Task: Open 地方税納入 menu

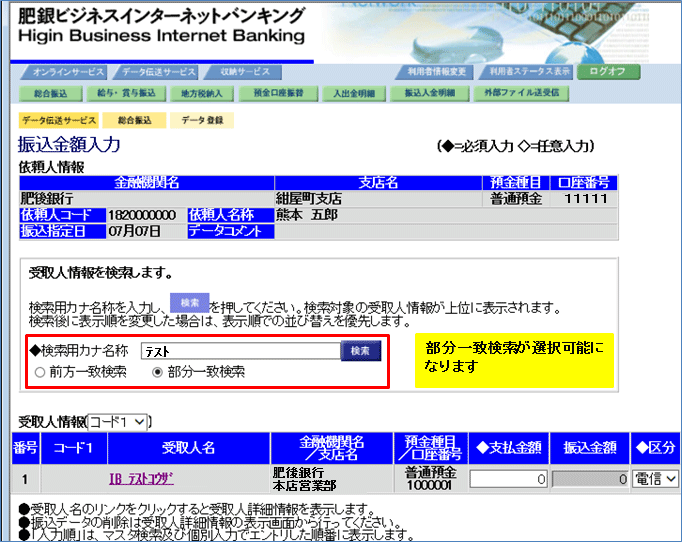Action: point(201,93)
